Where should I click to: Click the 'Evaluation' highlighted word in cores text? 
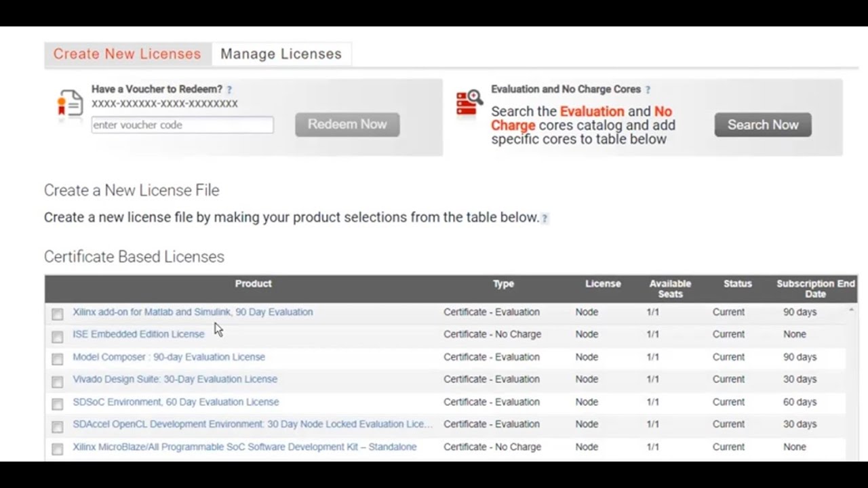pos(592,111)
